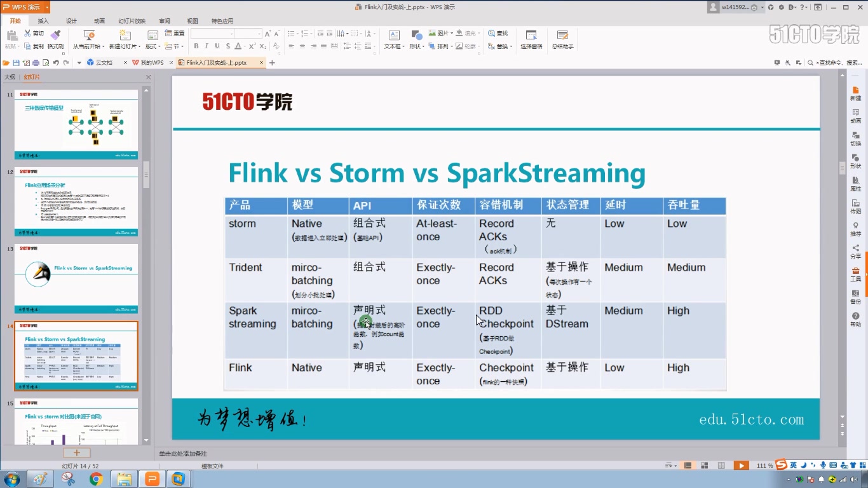Switch to 大纲 outline pane tab
Screen dimensions: 868x488
(10, 77)
